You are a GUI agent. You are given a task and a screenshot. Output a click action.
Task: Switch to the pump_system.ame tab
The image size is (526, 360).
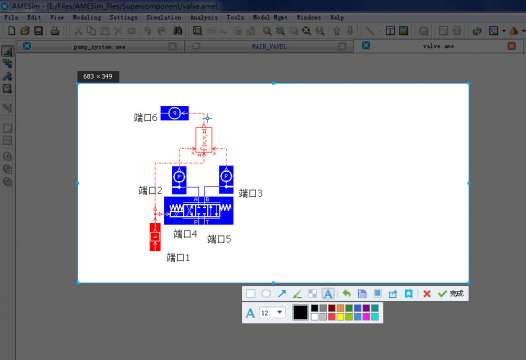pyautogui.click(x=99, y=47)
